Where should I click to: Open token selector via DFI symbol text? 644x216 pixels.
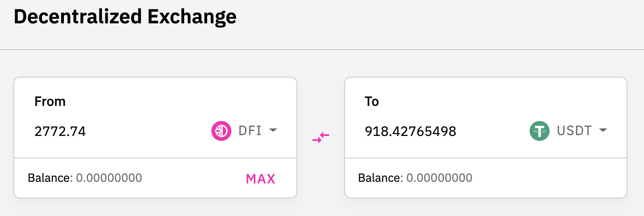[x=250, y=131]
